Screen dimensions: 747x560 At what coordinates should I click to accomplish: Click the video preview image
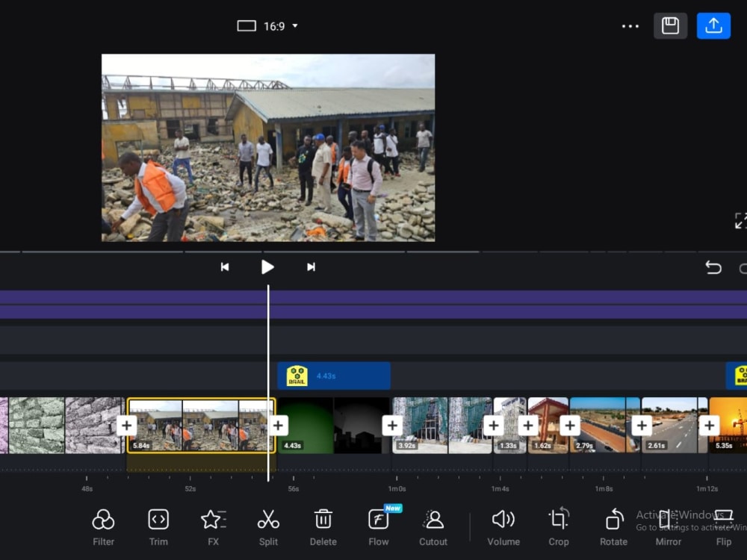(x=268, y=148)
